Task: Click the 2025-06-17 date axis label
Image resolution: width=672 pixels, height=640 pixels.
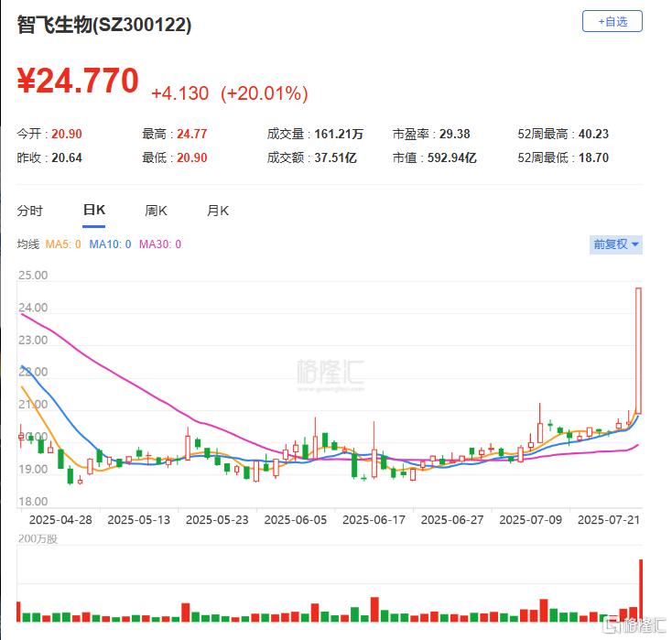Action: 374,520
